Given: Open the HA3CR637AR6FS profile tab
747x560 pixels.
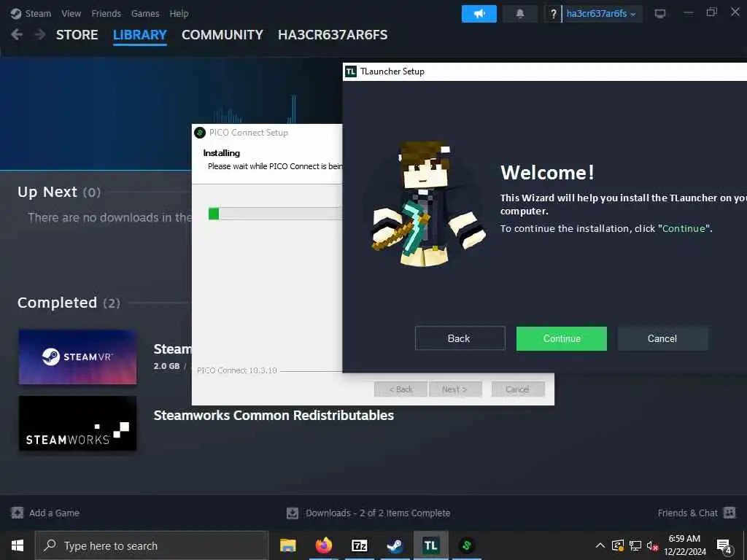Looking at the screenshot, I should click(333, 35).
